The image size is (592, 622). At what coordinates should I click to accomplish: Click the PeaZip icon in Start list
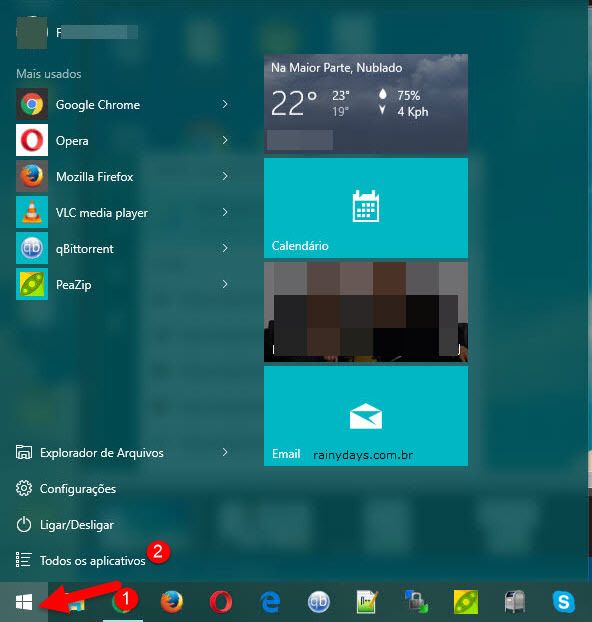[x=32, y=284]
